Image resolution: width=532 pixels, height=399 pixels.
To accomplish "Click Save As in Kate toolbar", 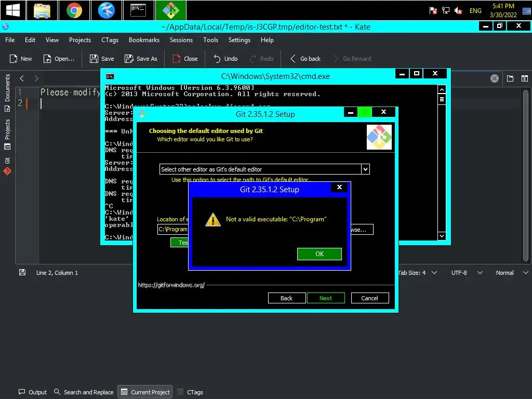I will (141, 59).
